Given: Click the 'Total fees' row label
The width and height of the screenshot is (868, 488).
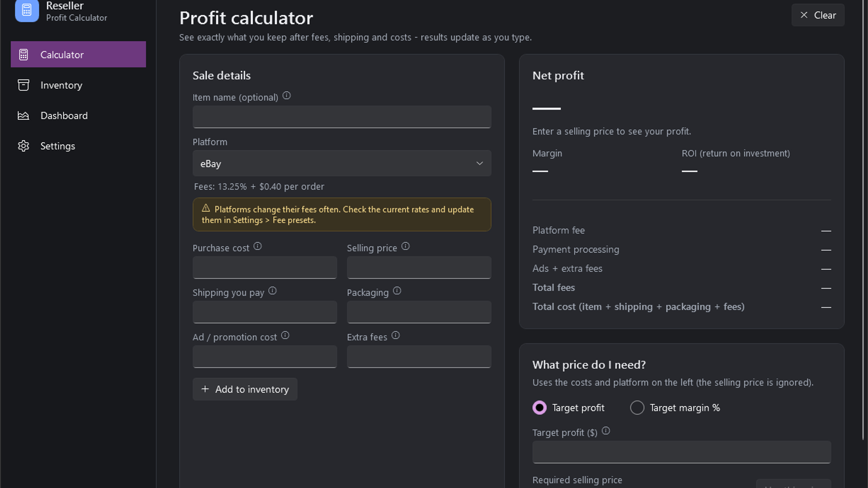Looking at the screenshot, I should point(554,288).
